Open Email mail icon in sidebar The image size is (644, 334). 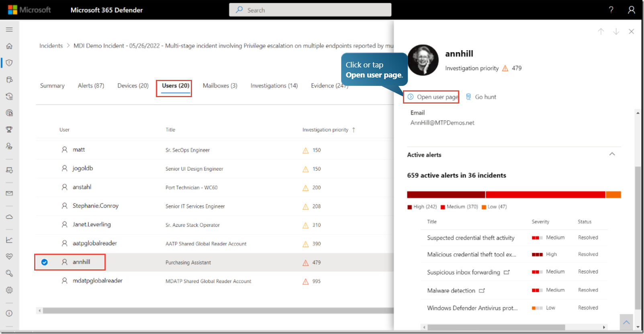[x=9, y=193]
